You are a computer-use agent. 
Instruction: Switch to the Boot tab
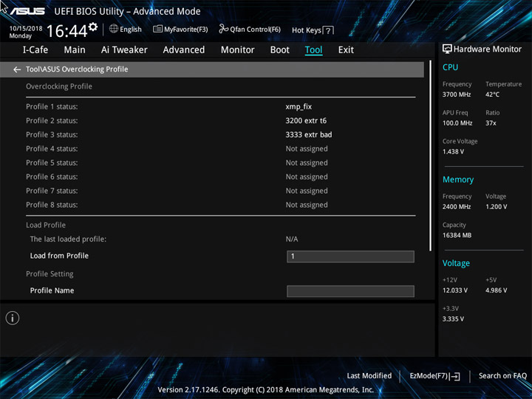279,50
